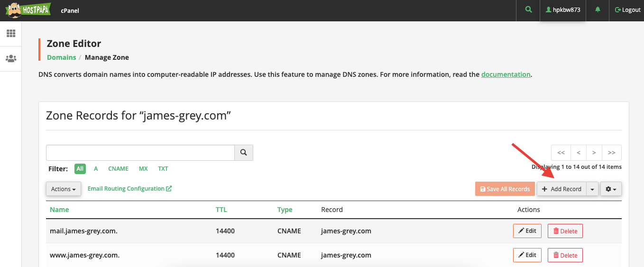Delete the www.james-grey.com record
This screenshot has height=267, width=644.
[565, 255]
